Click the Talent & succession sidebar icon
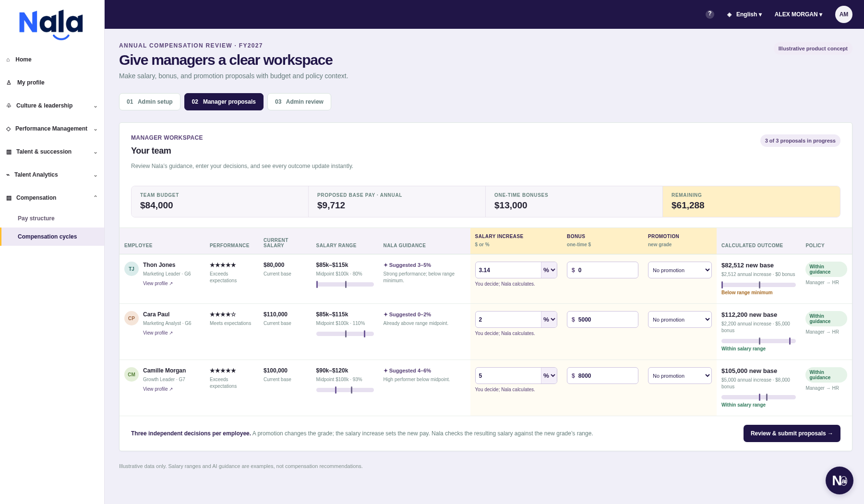The height and width of the screenshot is (504, 864). coord(9,152)
